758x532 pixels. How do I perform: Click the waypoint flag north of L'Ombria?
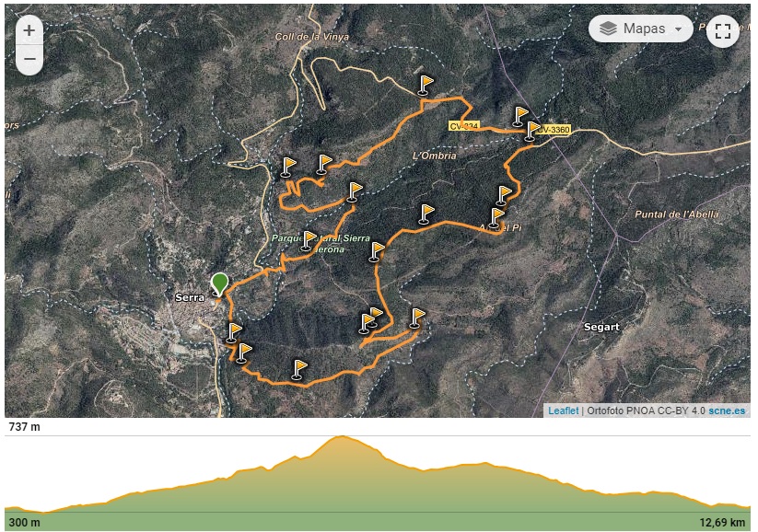426,85
